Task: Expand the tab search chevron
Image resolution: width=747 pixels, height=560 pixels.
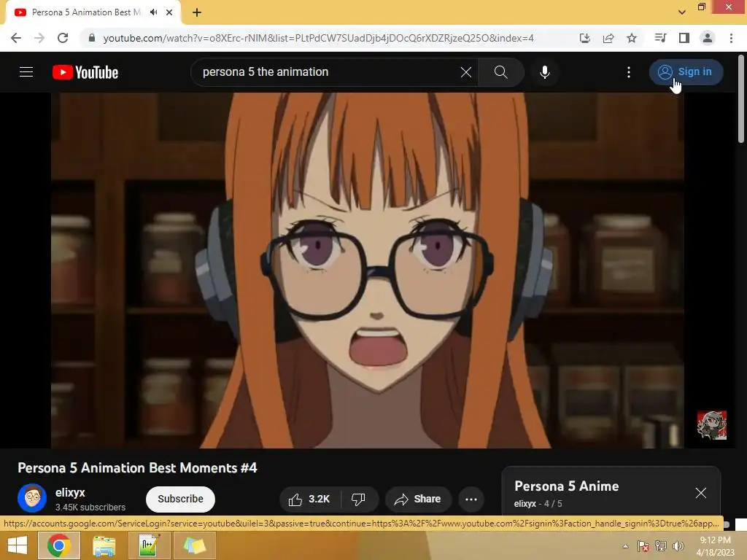Action: pos(682,12)
